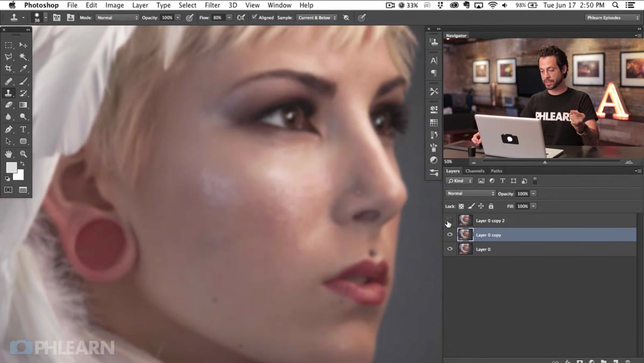This screenshot has height=363, width=644.
Task: Toggle lock all for layer
Action: point(491,206)
